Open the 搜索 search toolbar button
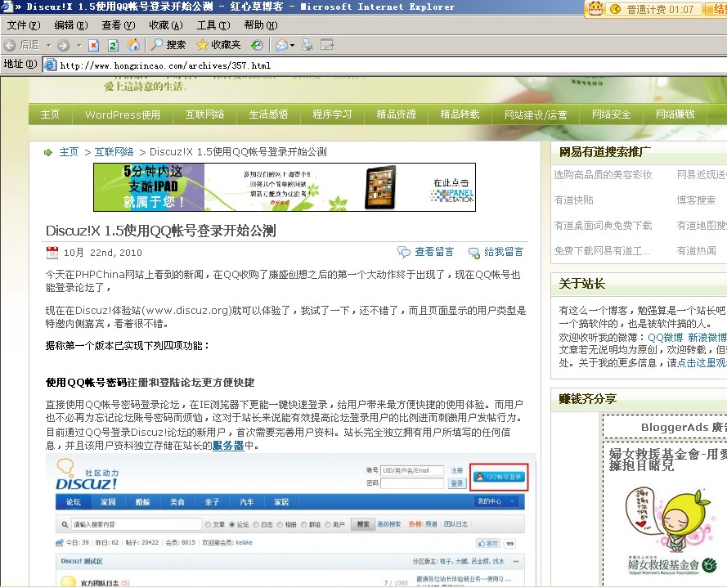The image size is (727, 588). coord(168,45)
